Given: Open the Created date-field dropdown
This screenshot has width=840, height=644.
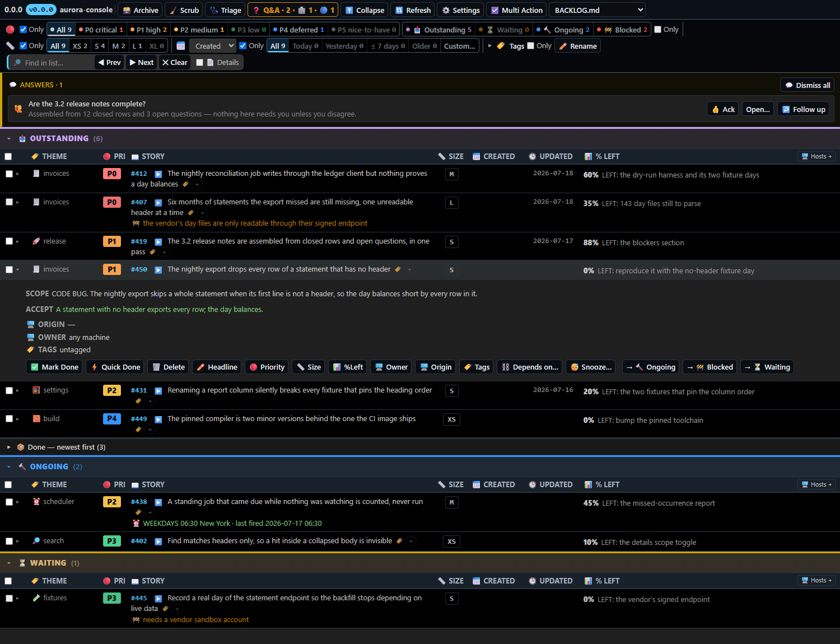Looking at the screenshot, I should pos(212,46).
